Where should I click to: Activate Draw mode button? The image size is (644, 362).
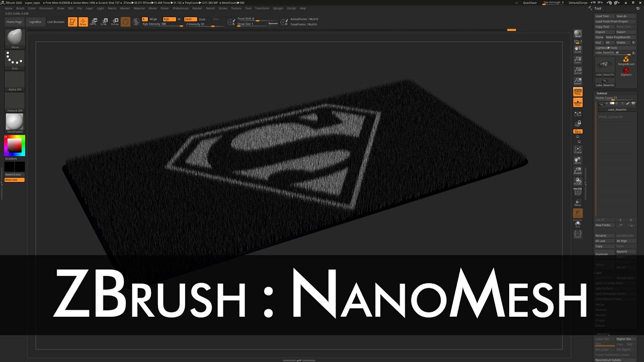click(x=83, y=22)
